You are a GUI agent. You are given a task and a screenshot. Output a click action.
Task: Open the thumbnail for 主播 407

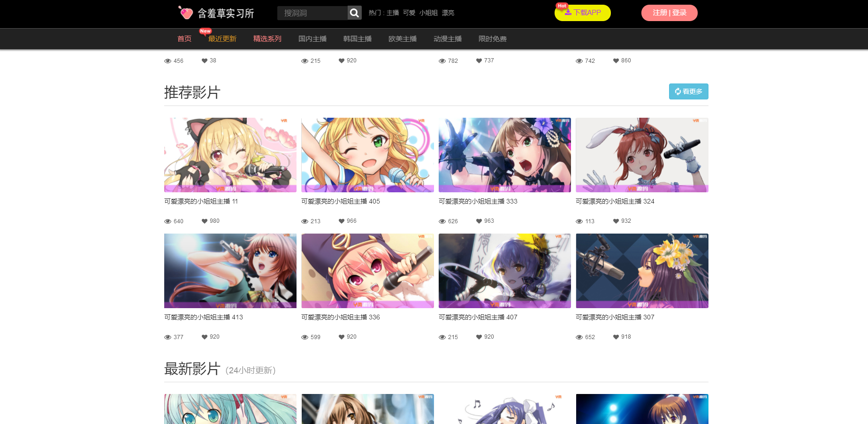click(x=504, y=271)
